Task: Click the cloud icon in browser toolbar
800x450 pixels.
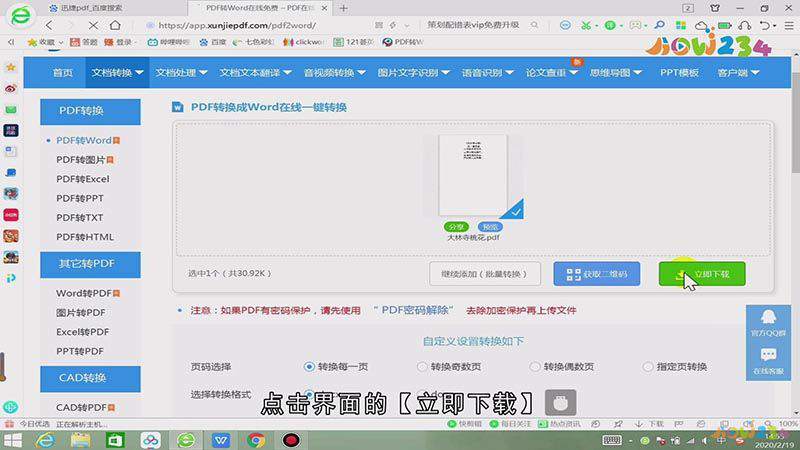Action: [703, 26]
